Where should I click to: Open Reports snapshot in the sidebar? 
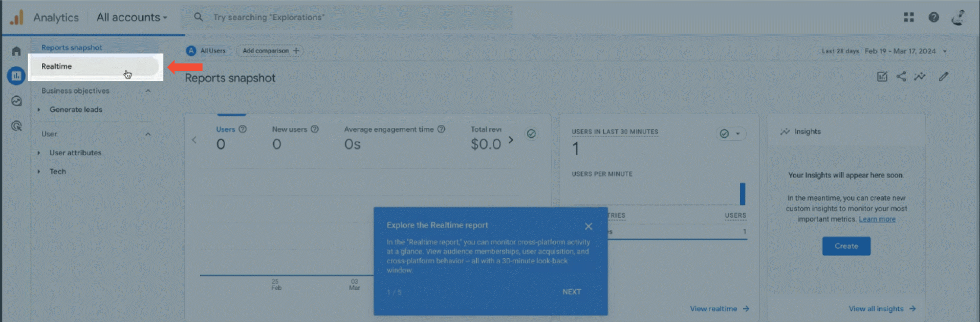(72, 48)
